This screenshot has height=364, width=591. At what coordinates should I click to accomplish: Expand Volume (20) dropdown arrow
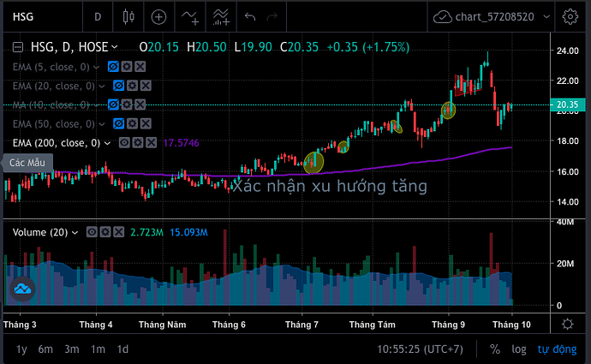coord(75,233)
